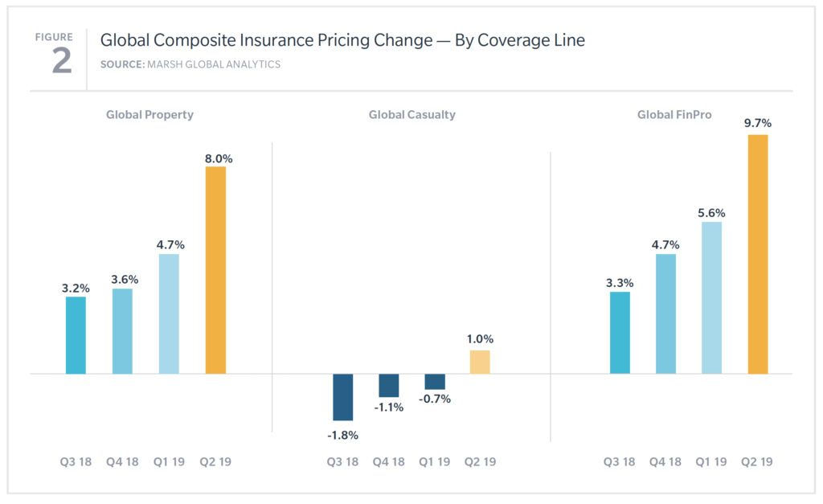Click the Figure 2 number label

[61, 61]
